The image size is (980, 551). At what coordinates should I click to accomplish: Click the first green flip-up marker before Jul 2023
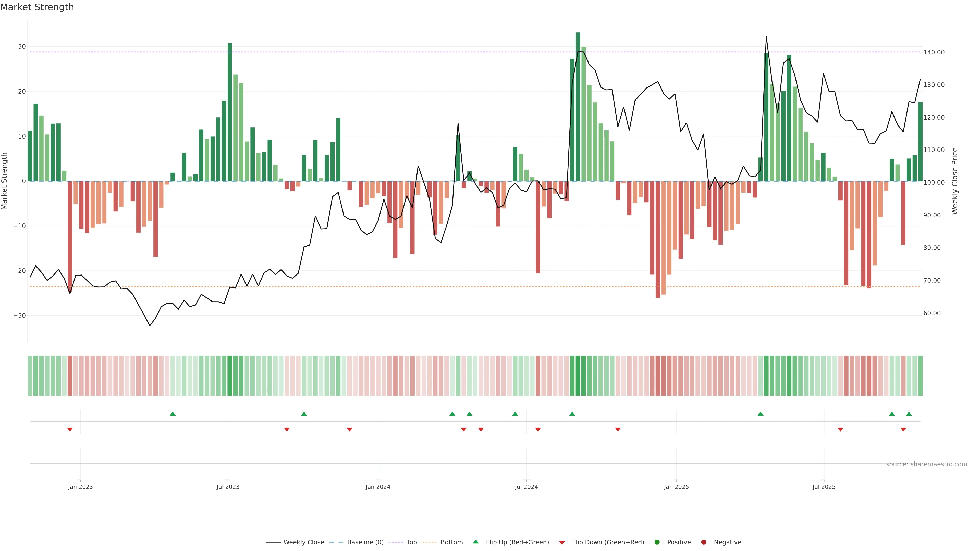[x=173, y=414]
